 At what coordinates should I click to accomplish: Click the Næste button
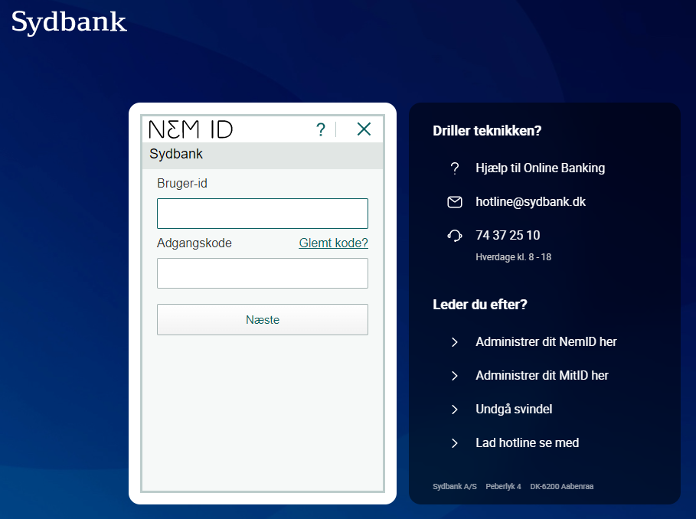(262, 320)
